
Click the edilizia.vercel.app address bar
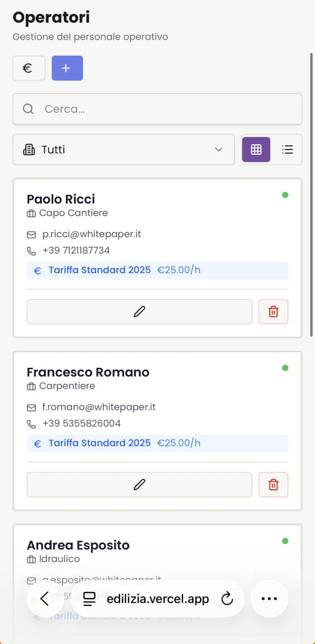pos(157,599)
